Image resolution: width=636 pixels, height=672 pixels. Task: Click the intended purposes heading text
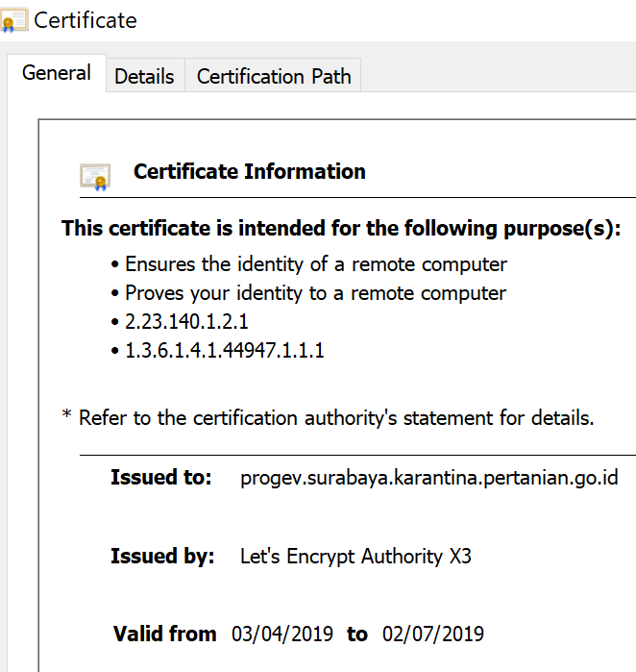tap(341, 229)
